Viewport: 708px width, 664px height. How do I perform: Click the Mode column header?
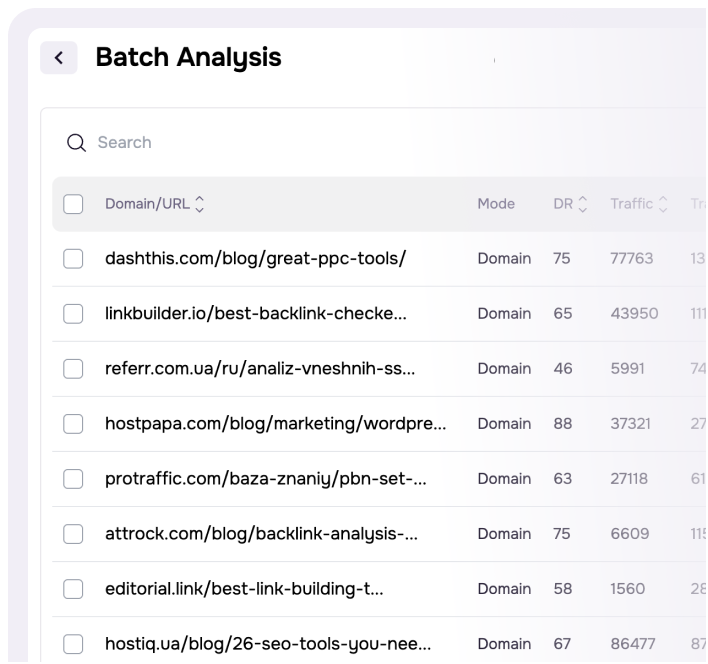[x=496, y=204]
